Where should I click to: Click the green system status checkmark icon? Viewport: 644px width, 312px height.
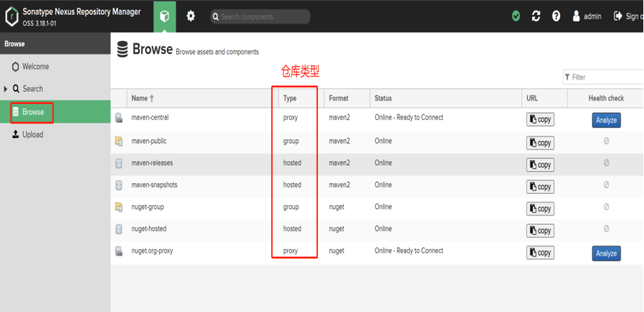(x=516, y=16)
